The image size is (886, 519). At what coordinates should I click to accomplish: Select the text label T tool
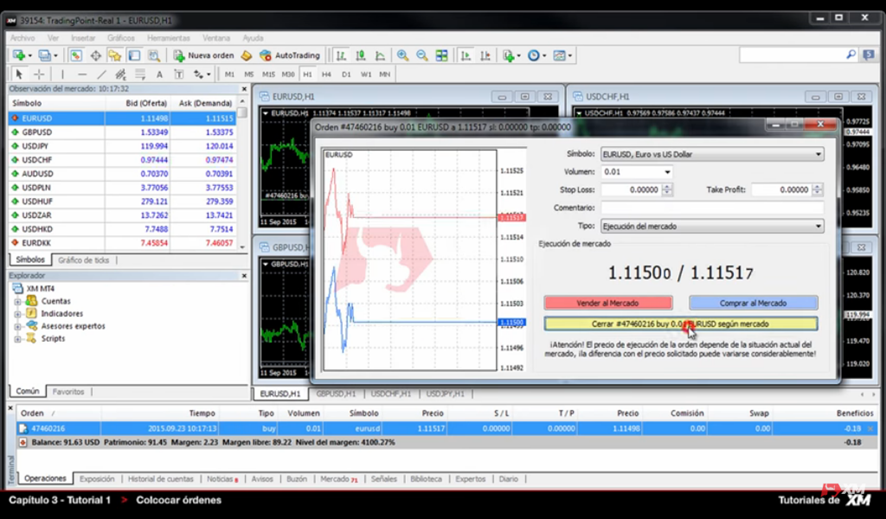click(x=179, y=74)
